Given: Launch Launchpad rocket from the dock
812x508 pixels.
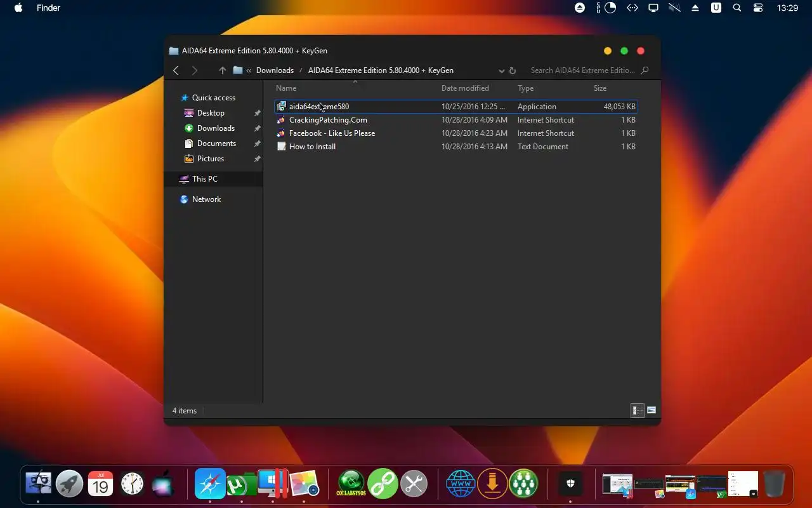Looking at the screenshot, I should point(69,485).
